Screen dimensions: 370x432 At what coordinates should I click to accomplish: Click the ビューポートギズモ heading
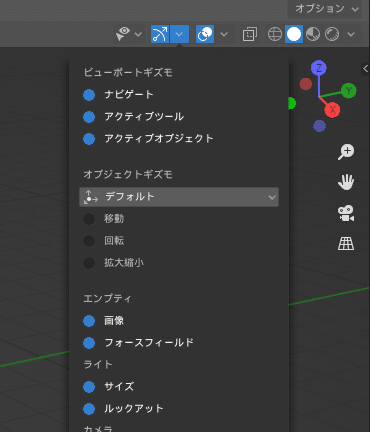click(128, 72)
